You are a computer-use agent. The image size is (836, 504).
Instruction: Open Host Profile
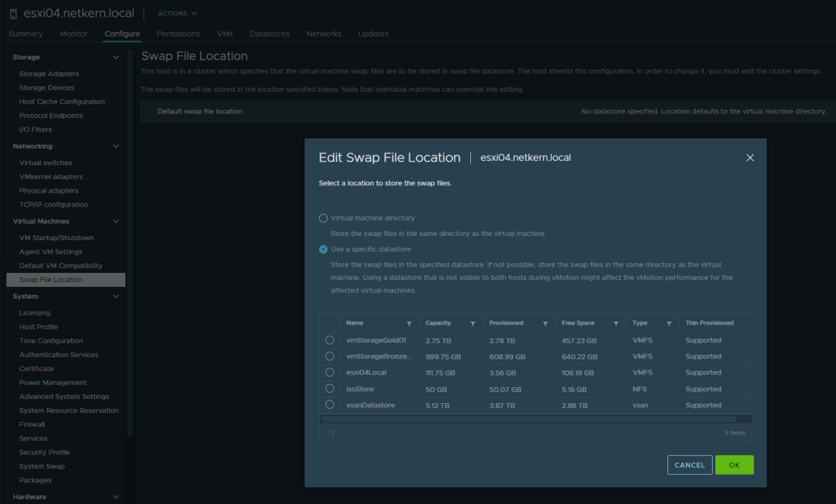(39, 327)
